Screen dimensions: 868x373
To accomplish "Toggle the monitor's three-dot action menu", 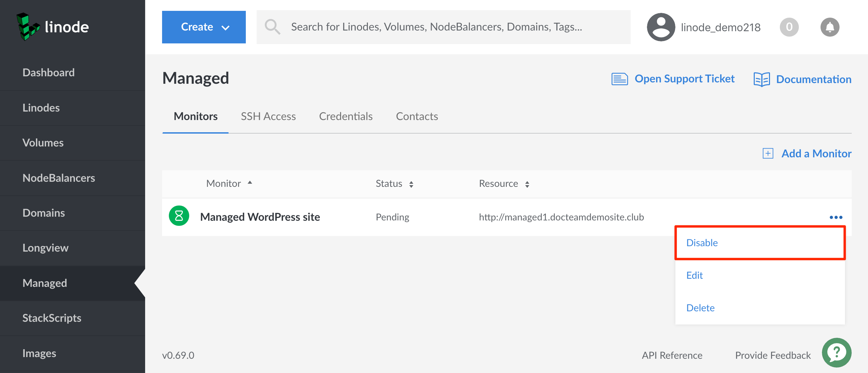I will (x=836, y=217).
